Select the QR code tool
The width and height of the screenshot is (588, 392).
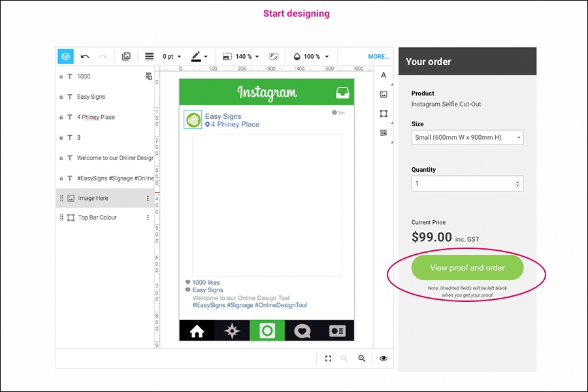384,133
